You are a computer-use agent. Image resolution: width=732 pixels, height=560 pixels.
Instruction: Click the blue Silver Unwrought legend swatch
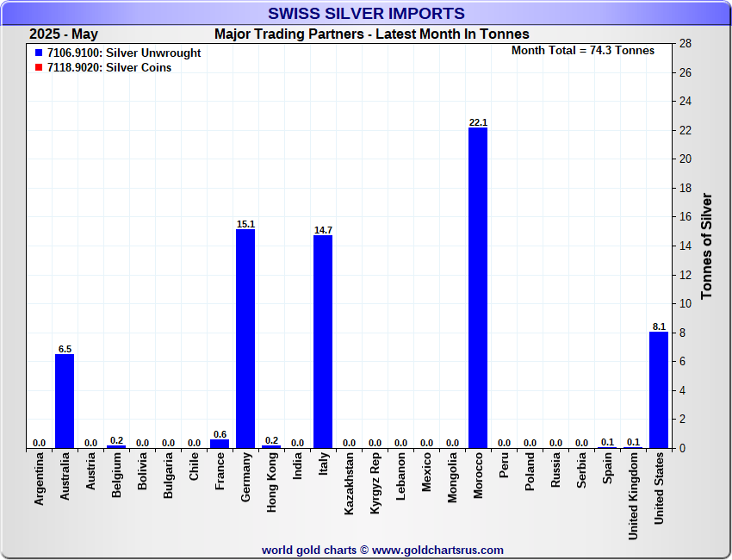tap(39, 53)
